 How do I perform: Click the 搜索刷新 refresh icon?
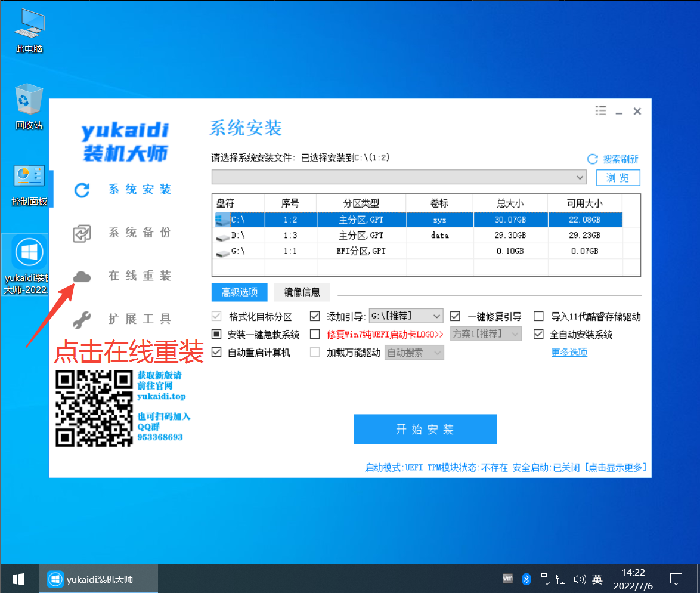(593, 159)
